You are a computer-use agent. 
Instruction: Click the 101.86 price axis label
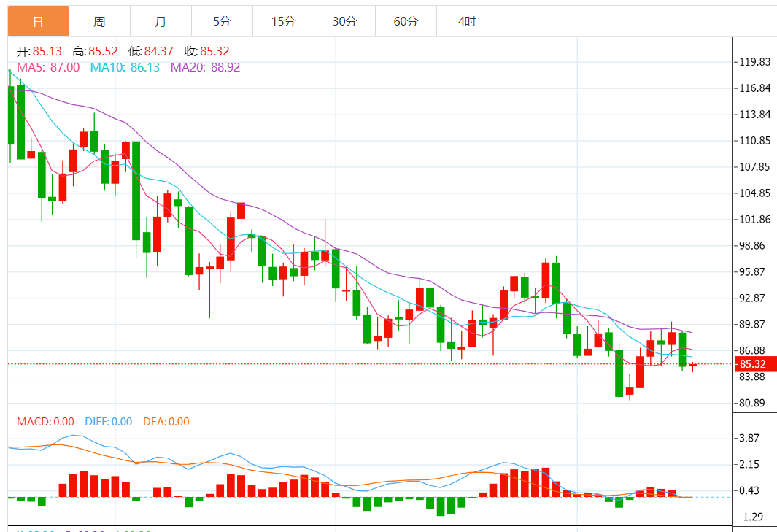(754, 220)
